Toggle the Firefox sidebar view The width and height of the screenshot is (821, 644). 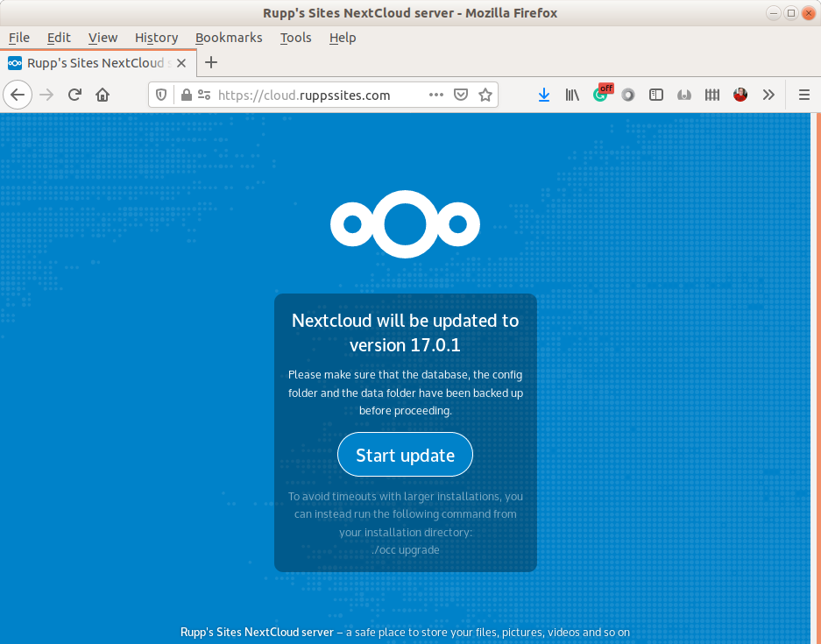[656, 95]
